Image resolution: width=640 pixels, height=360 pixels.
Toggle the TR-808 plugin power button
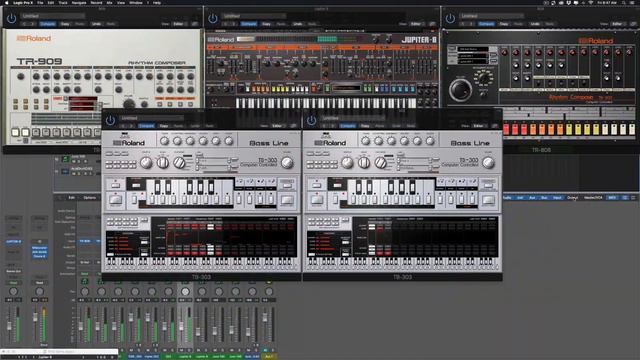[450, 18]
